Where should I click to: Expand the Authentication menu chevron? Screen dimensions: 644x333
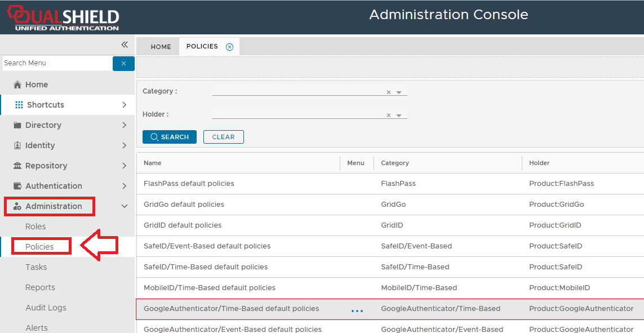pyautogui.click(x=125, y=186)
